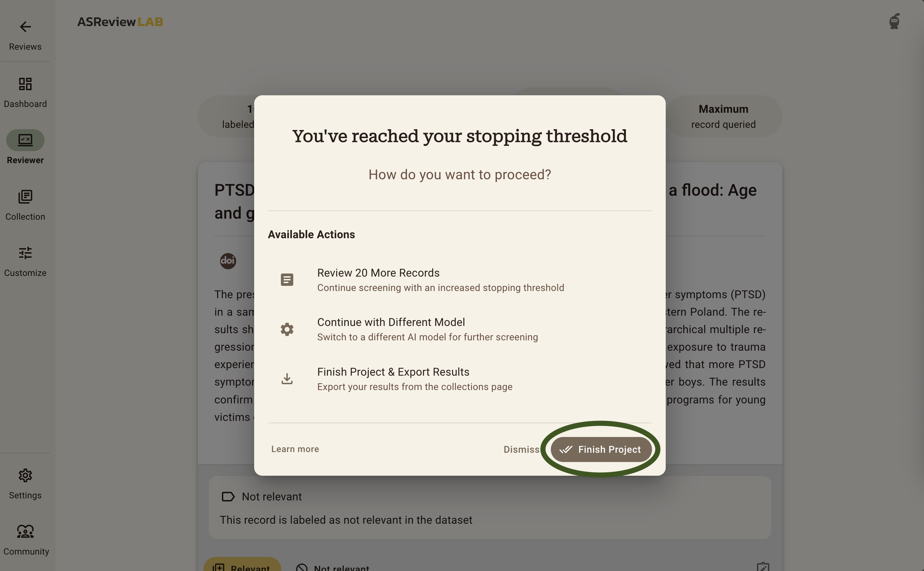Click the Not relevant label tag

tap(262, 497)
